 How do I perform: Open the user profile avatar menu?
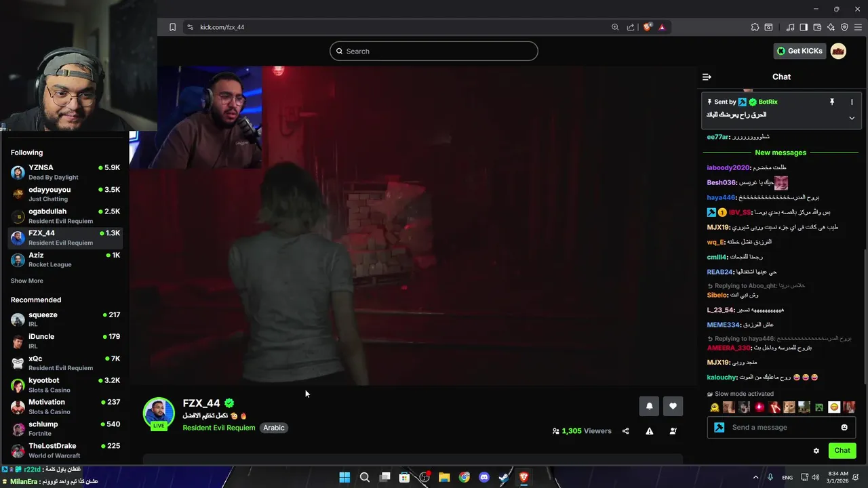coord(839,51)
